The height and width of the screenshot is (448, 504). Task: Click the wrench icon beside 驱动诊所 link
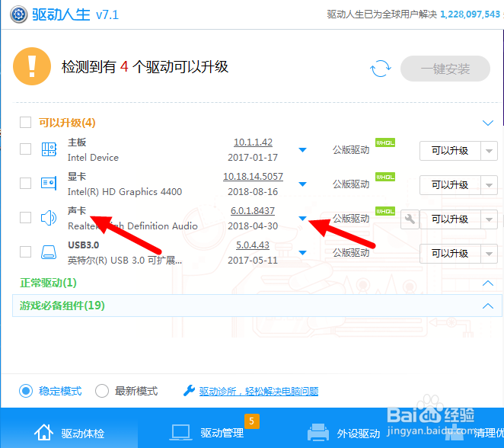(189, 391)
